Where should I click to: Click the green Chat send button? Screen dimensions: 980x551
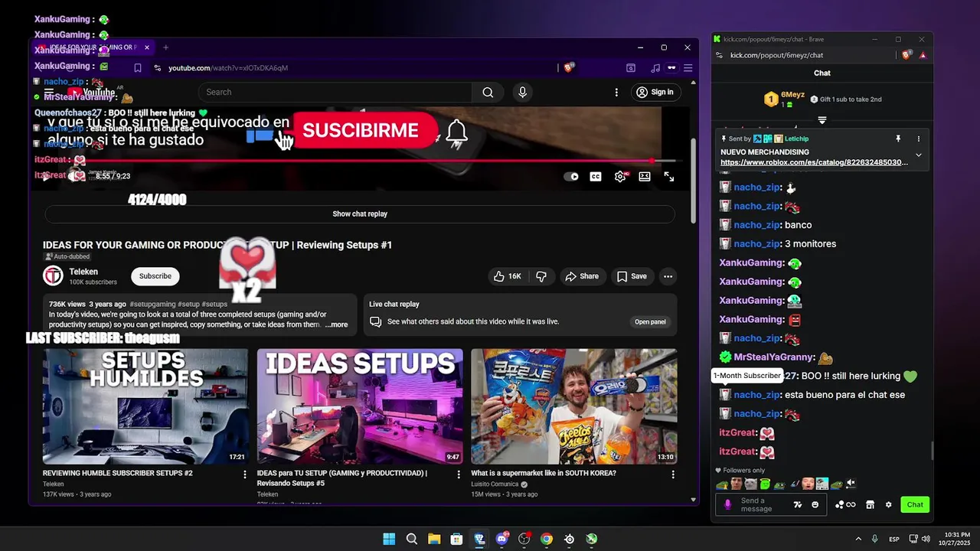coord(915,504)
